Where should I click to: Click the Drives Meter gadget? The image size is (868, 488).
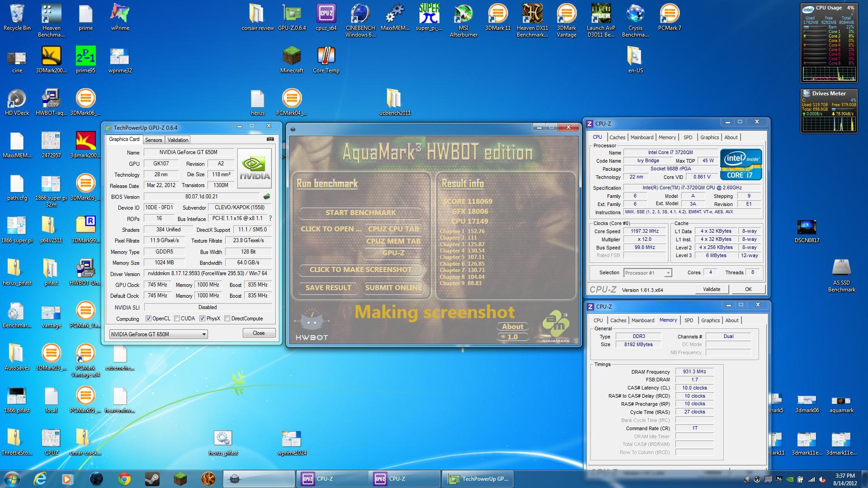coord(829,111)
